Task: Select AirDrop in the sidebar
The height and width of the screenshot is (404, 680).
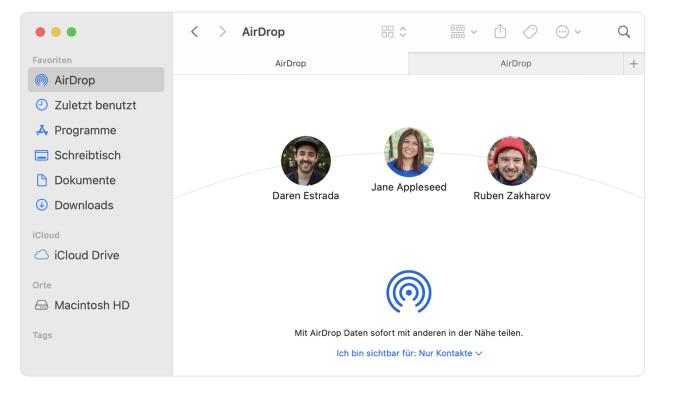Action: (x=96, y=80)
